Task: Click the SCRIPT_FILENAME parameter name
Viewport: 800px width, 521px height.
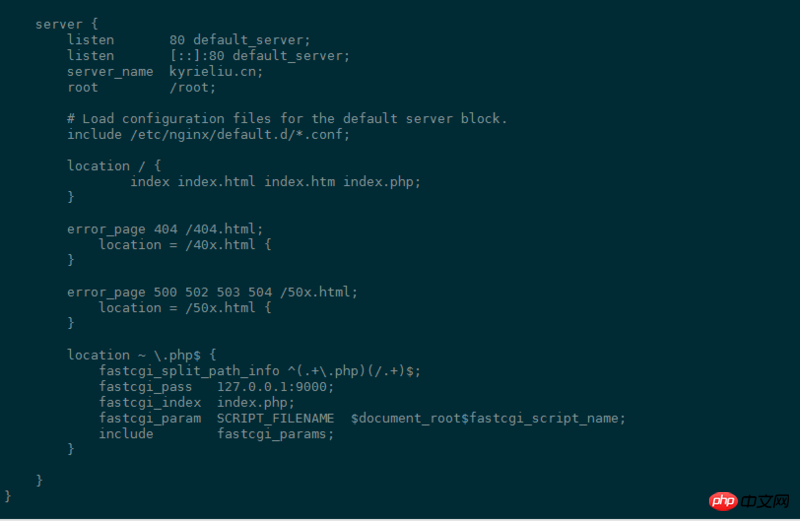Action: pos(275,418)
